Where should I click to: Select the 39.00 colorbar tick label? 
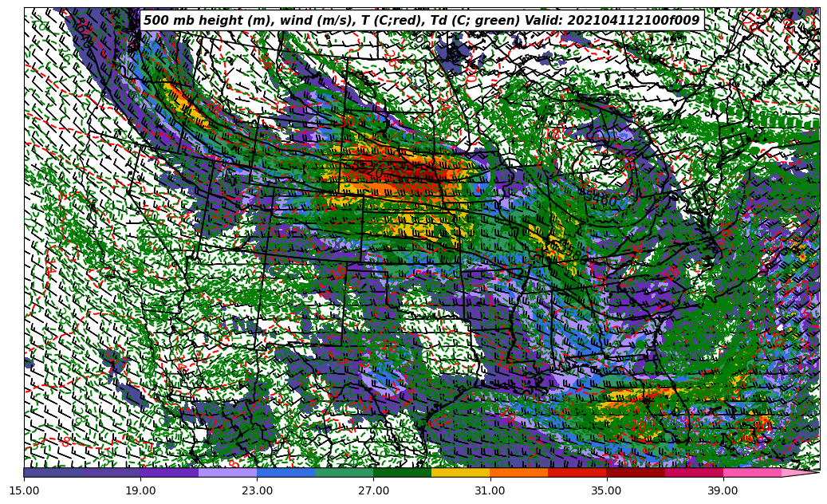(723, 490)
